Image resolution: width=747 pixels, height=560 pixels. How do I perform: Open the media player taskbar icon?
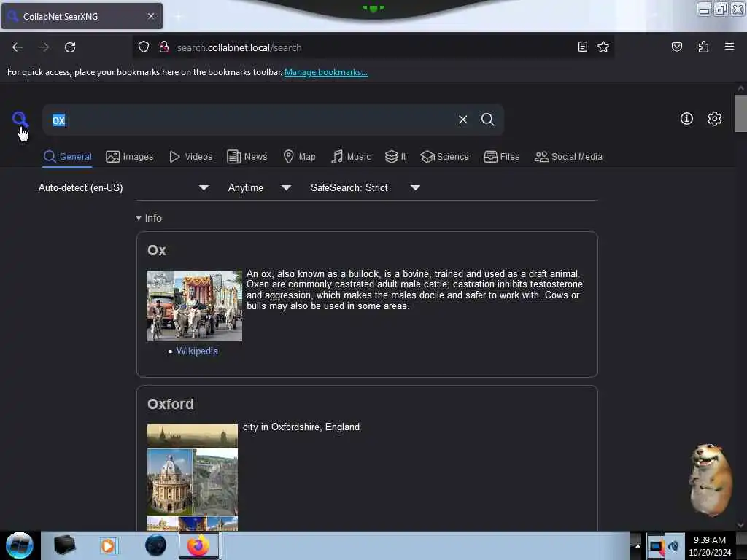[x=108, y=545]
